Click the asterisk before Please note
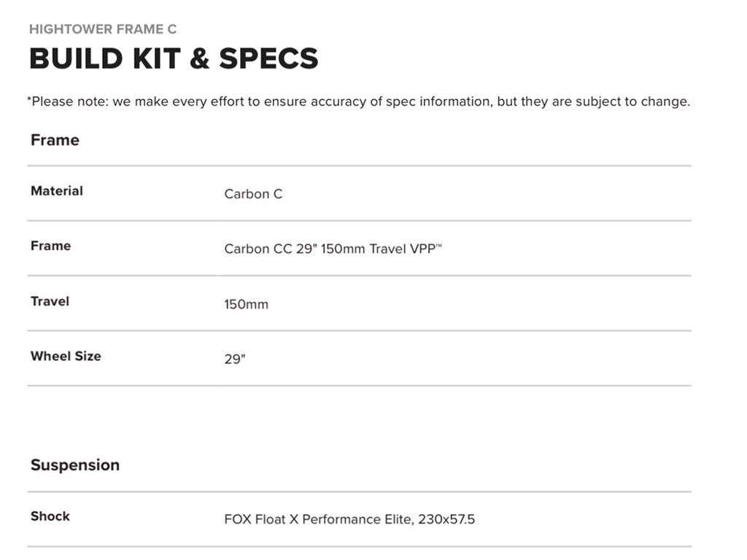This screenshot has height=560, width=747. coord(29,99)
